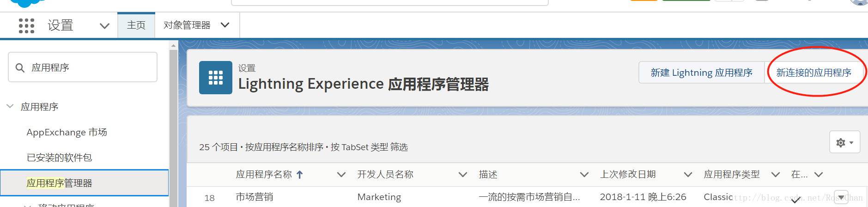Open the list view gear settings menu
Viewport: 868px width, 207px height.
click(844, 142)
